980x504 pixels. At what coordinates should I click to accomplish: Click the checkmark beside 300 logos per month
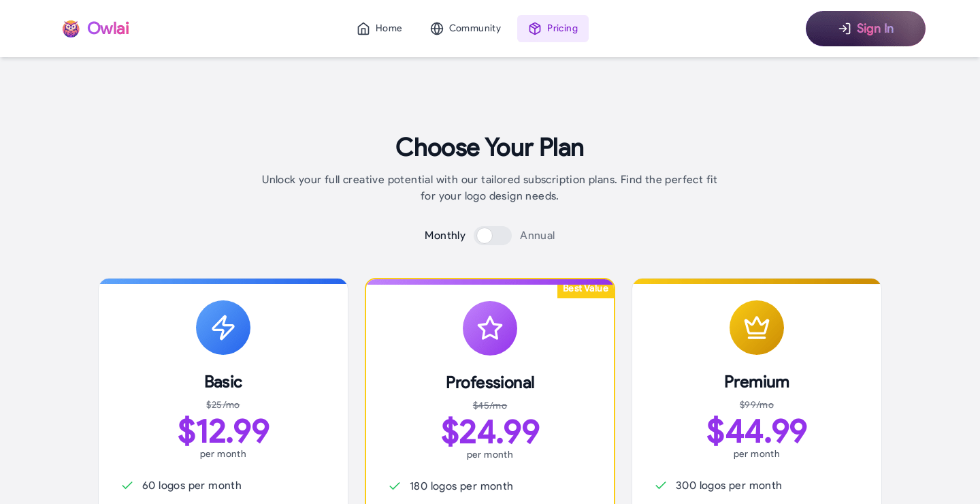click(x=661, y=486)
